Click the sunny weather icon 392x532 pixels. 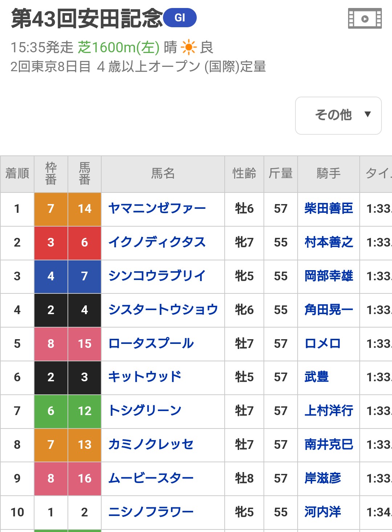189,48
